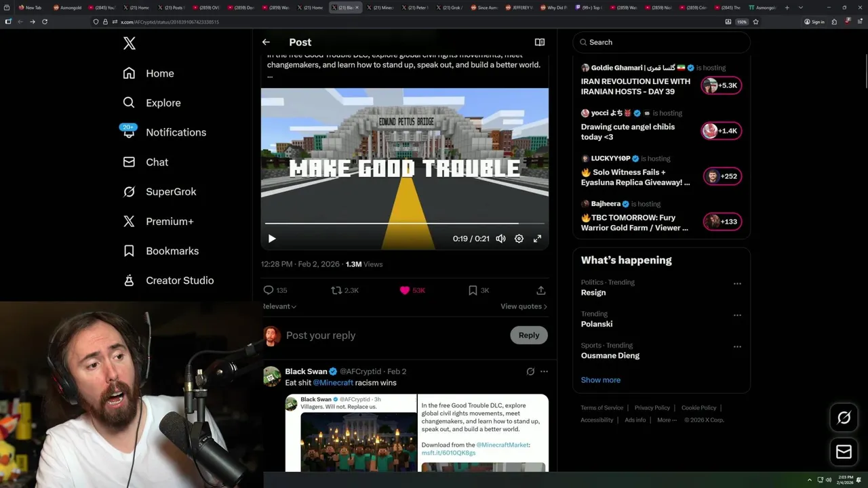
Task: Open Chat in the sidebar
Action: [x=145, y=162]
